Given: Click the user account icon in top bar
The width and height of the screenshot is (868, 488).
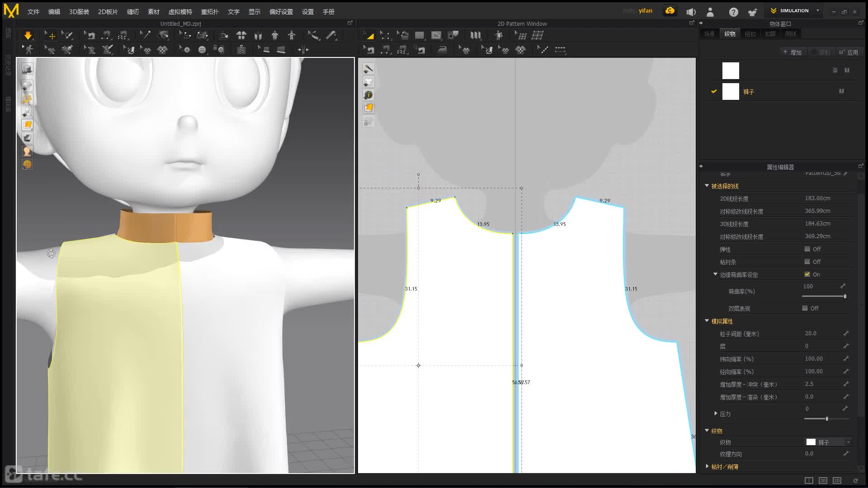Looking at the screenshot, I should (x=710, y=12).
